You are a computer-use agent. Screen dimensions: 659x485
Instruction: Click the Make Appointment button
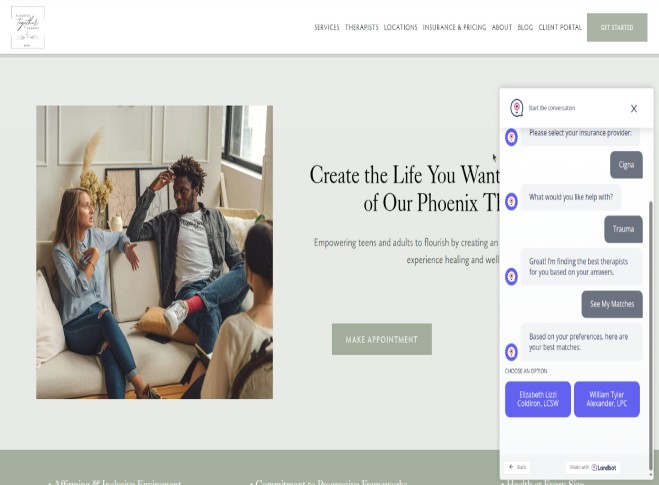[382, 339]
